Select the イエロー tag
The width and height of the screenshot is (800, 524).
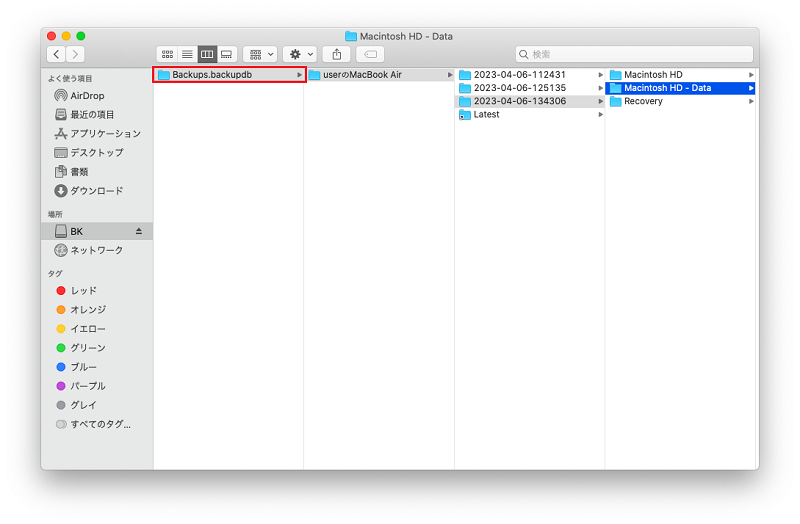click(97, 329)
